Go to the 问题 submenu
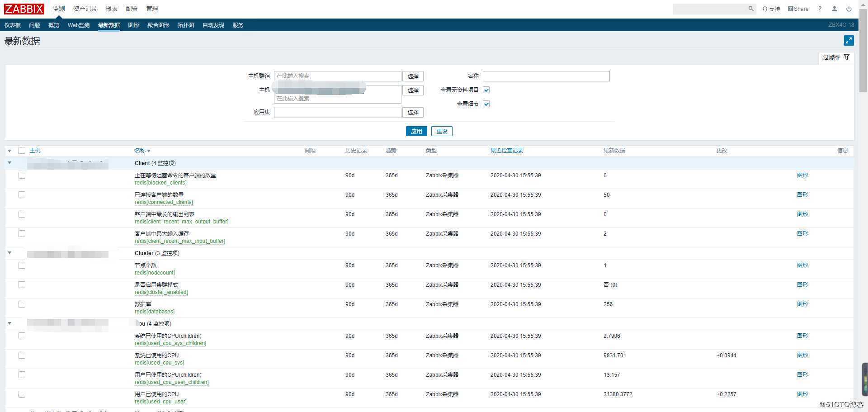 pyautogui.click(x=34, y=25)
